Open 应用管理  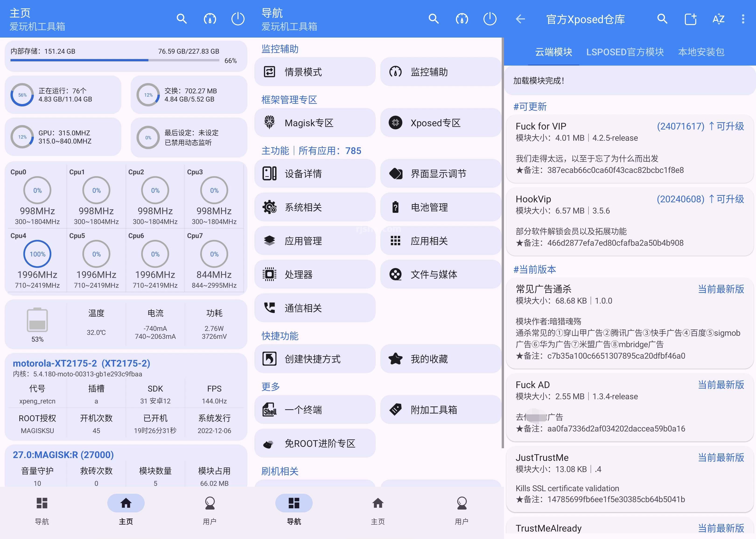pyautogui.click(x=315, y=241)
